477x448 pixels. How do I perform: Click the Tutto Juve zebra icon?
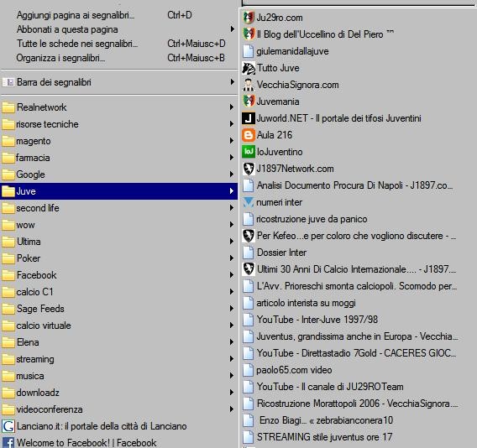pos(249,68)
